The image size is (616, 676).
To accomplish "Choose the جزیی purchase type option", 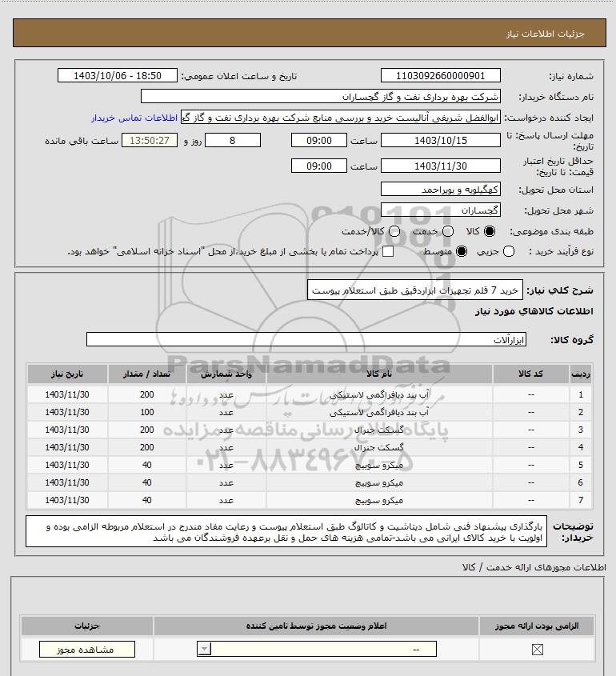I will [509, 251].
